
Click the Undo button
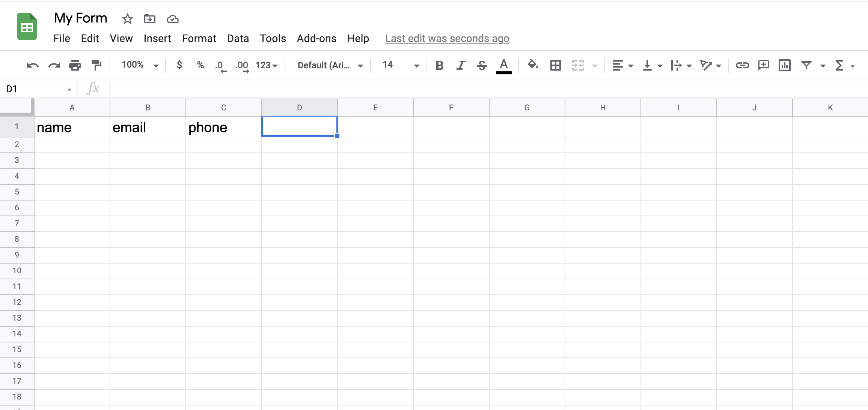pos(32,65)
